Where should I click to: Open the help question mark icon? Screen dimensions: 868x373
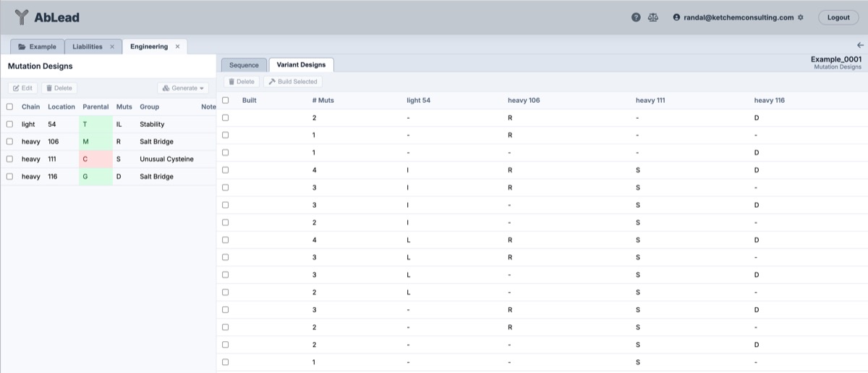click(x=636, y=17)
